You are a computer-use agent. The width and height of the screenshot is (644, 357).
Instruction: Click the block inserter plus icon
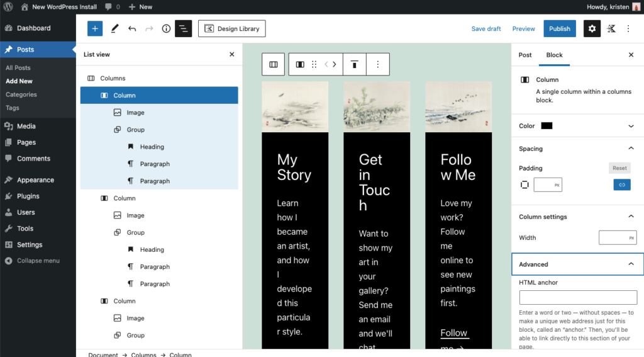[x=94, y=28]
